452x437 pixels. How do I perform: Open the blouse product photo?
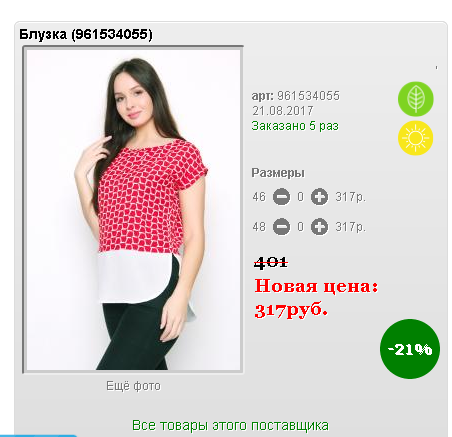[x=133, y=210]
